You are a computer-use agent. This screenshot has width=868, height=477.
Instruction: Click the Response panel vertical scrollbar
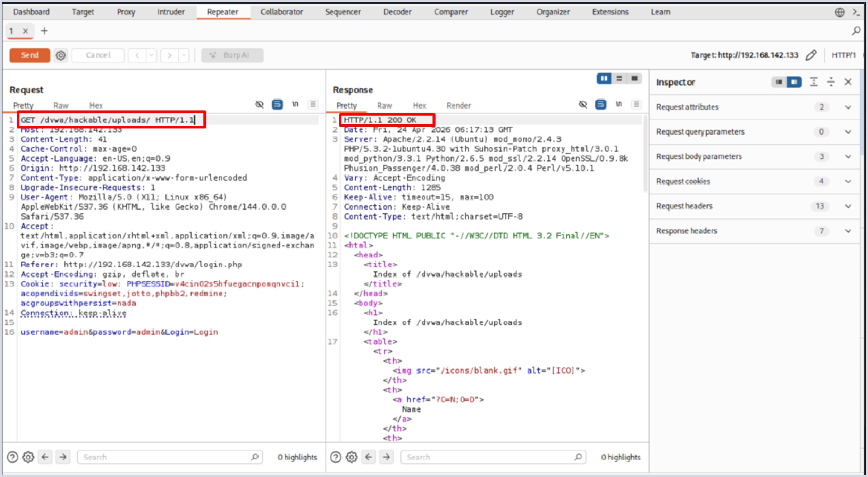coord(645,153)
